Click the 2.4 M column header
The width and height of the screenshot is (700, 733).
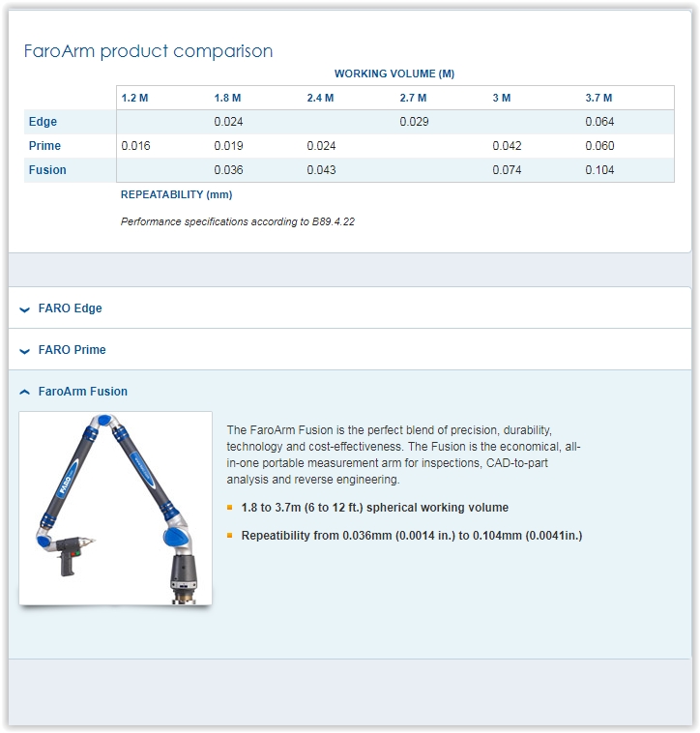coord(320,98)
